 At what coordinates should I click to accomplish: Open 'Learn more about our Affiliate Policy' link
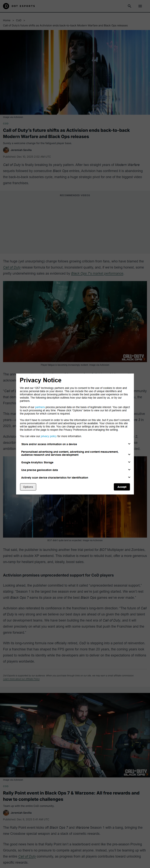(21, 679)
